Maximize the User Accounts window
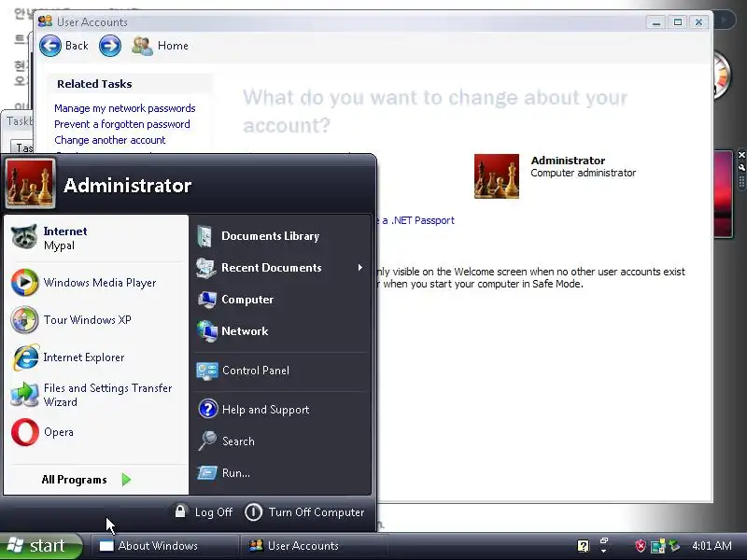The width and height of the screenshot is (747, 560). tap(678, 21)
